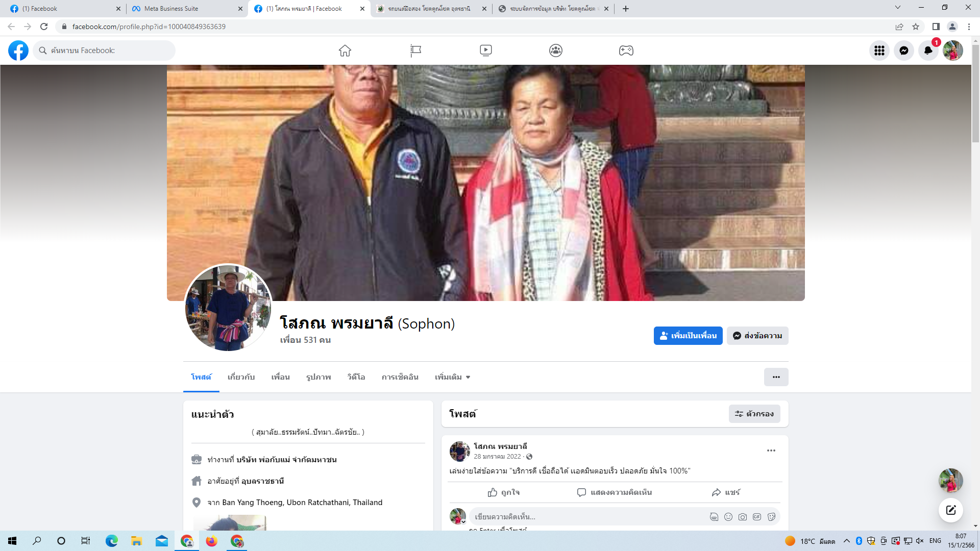
Task: Open the notifications bell icon
Action: coord(928,51)
